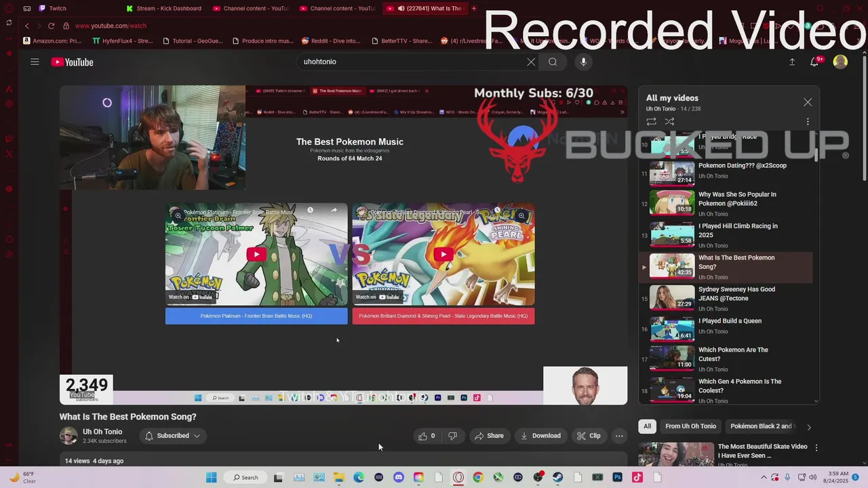The width and height of the screenshot is (868, 488).
Task: Open the Tutorial - GeoGue... bookmark
Action: [192, 41]
